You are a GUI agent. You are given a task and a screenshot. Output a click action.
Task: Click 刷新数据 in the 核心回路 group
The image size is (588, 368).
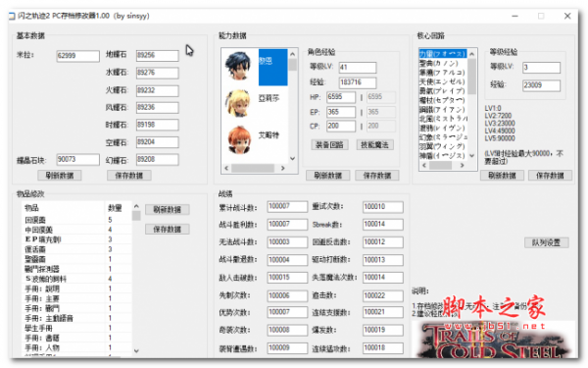(x=502, y=176)
